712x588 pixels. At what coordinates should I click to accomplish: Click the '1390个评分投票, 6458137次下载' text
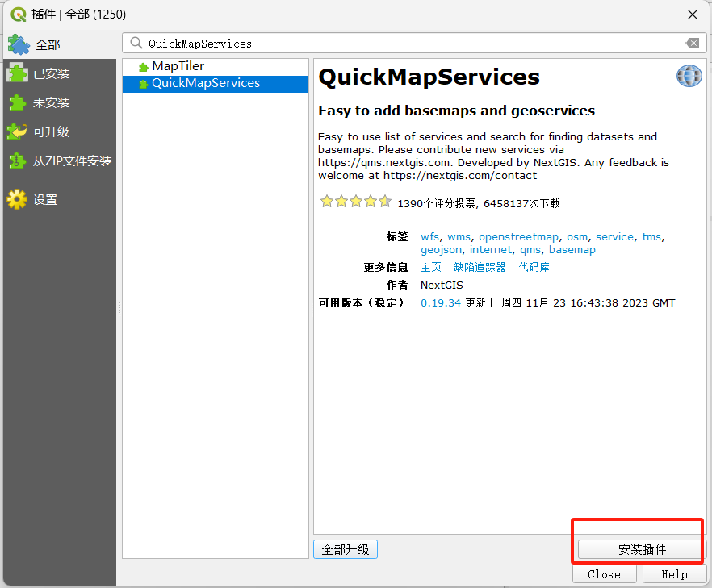pyautogui.click(x=479, y=204)
